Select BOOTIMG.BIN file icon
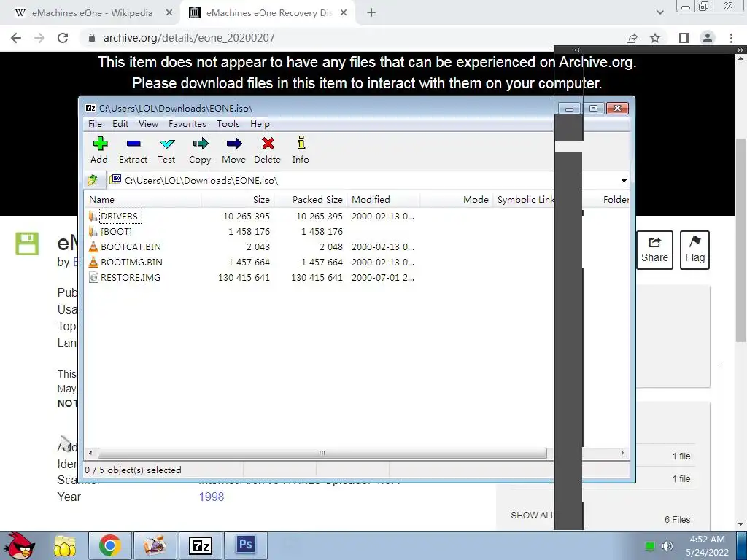 pos(93,262)
